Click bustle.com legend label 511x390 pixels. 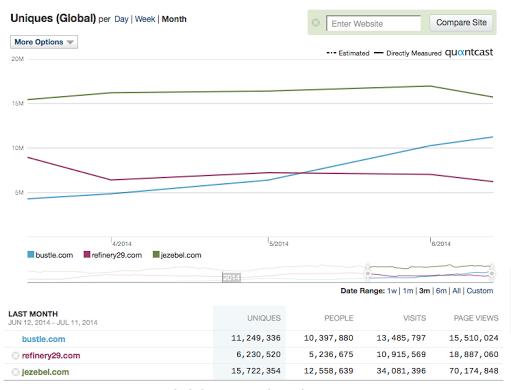pos(54,255)
